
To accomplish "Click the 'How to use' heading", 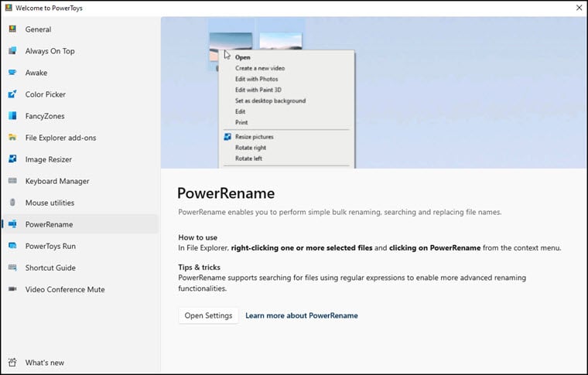I will [x=197, y=237].
